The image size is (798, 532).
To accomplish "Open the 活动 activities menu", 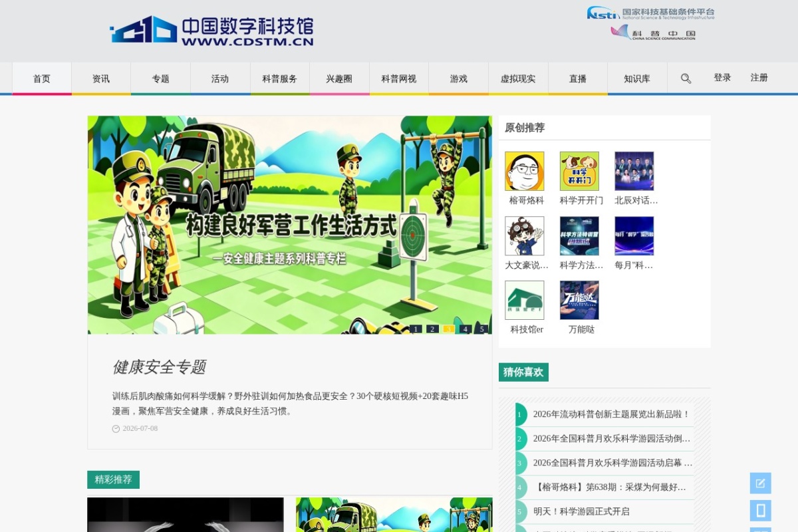I will click(x=220, y=78).
